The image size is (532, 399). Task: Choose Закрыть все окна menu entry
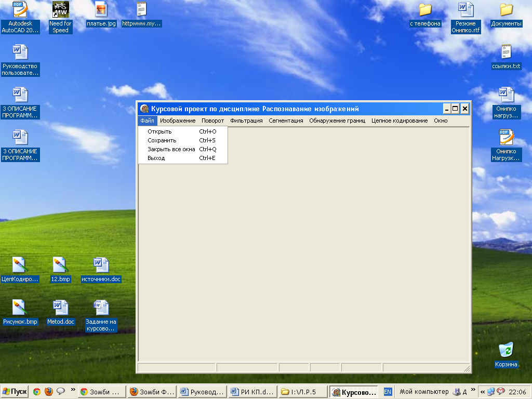pos(183,149)
